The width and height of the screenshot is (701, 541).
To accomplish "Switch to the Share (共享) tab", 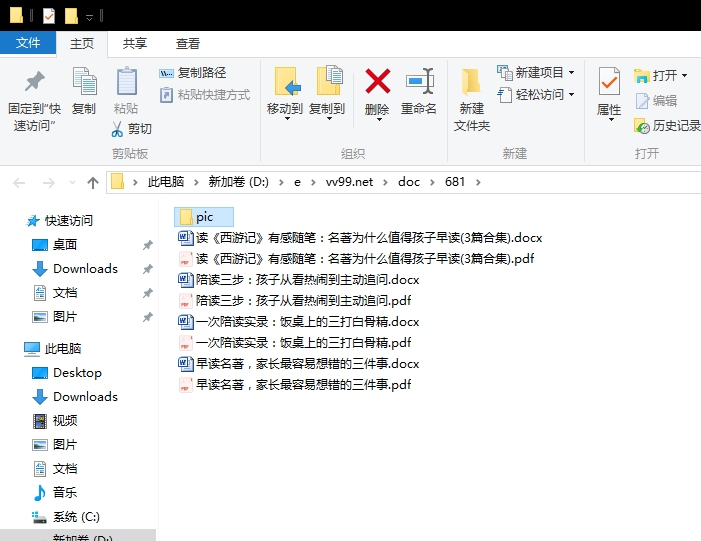I will [135, 44].
